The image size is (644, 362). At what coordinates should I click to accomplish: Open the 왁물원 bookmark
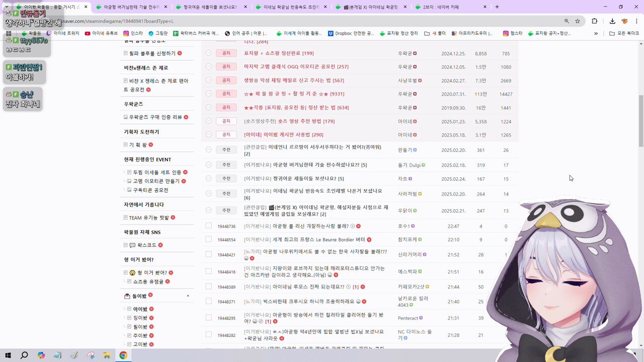pyautogui.click(x=31, y=33)
